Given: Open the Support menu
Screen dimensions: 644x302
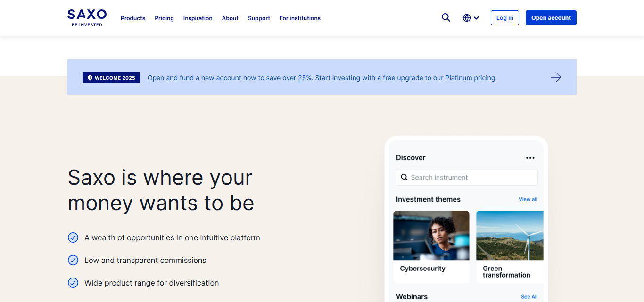Looking at the screenshot, I should click(x=259, y=18).
